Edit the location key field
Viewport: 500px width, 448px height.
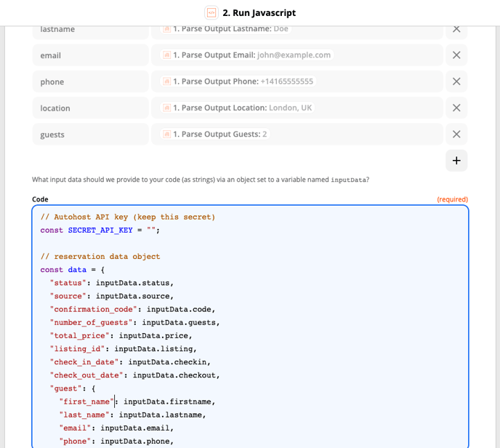click(91, 108)
